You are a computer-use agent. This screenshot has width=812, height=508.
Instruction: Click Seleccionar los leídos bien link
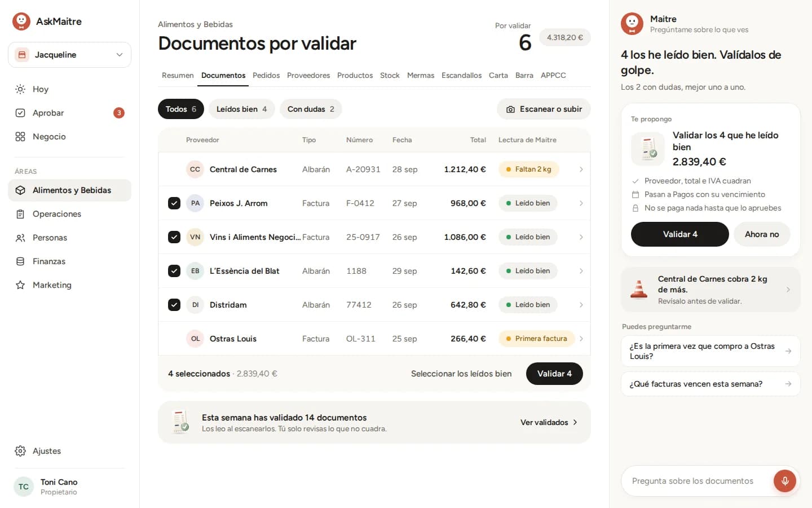[x=461, y=374]
